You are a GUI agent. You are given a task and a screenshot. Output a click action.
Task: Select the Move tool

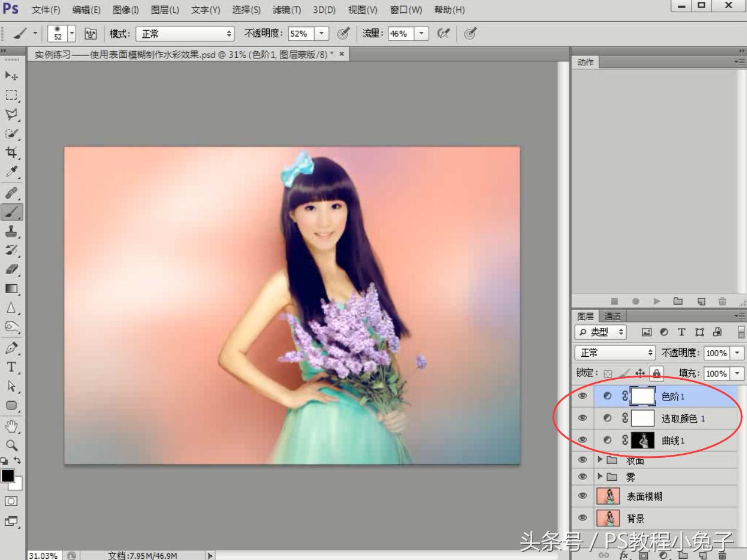click(11, 76)
